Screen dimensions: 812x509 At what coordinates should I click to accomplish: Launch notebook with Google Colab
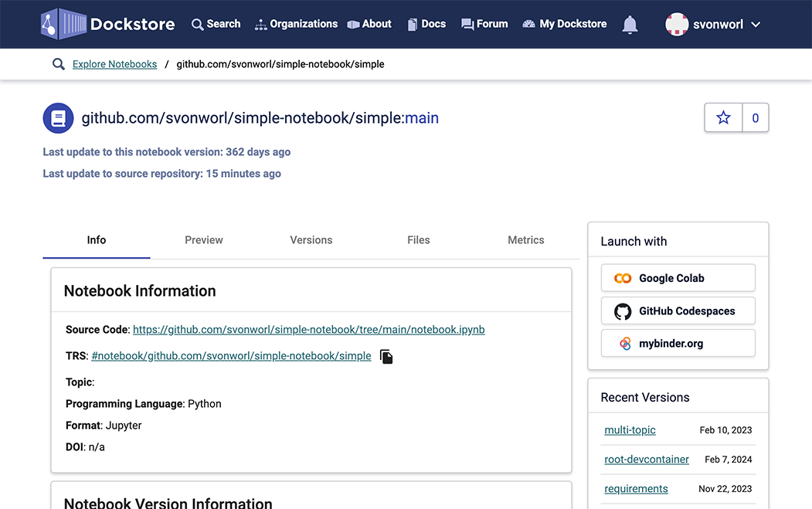tap(678, 278)
